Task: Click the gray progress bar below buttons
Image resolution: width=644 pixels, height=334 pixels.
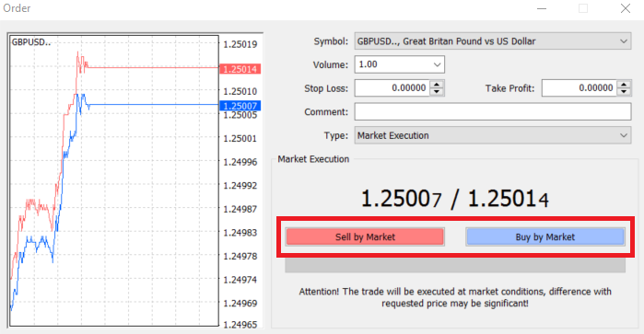Action: click(455, 265)
